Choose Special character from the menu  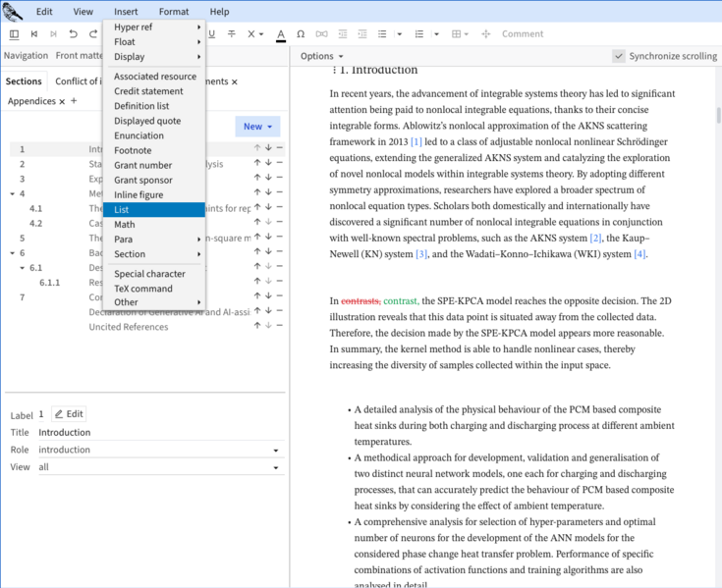click(154, 274)
